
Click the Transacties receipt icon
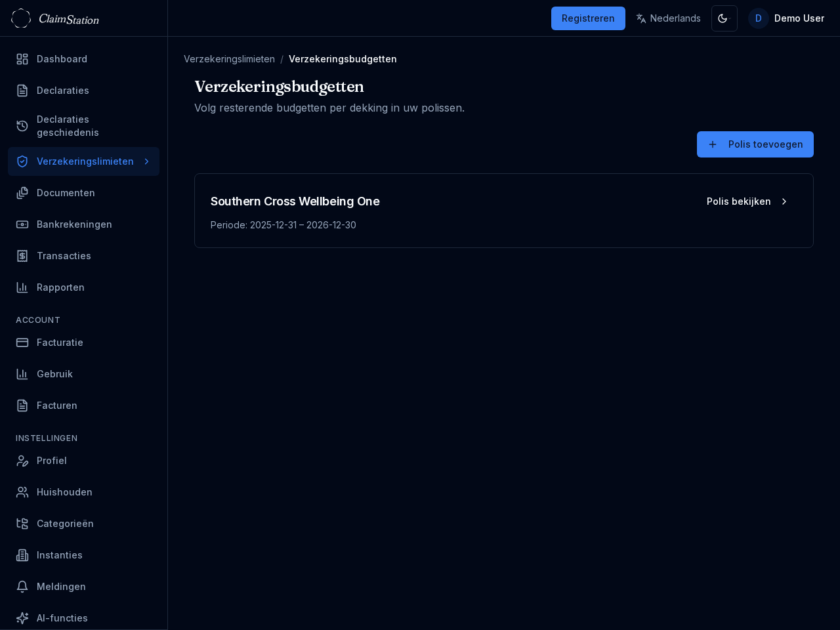(22, 256)
